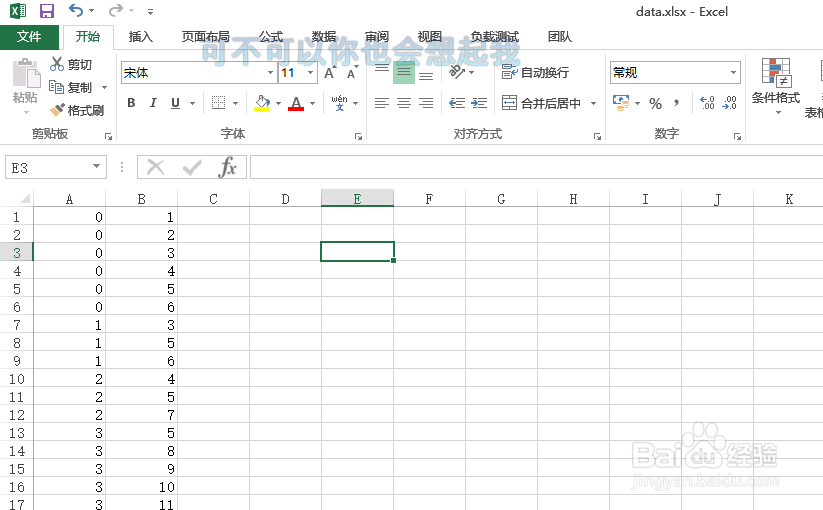
Task: Apply the yellow fill color bucket
Action: pyautogui.click(x=262, y=103)
